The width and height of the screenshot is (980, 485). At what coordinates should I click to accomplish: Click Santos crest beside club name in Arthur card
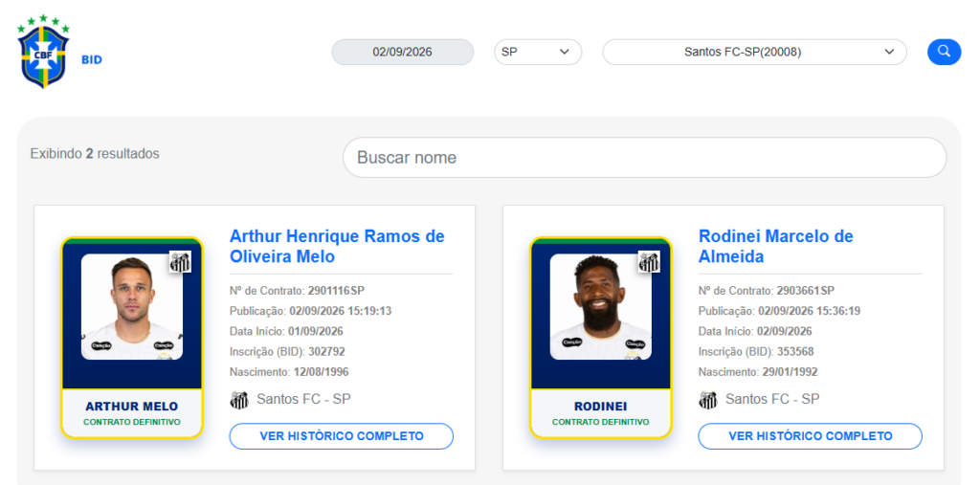(239, 400)
